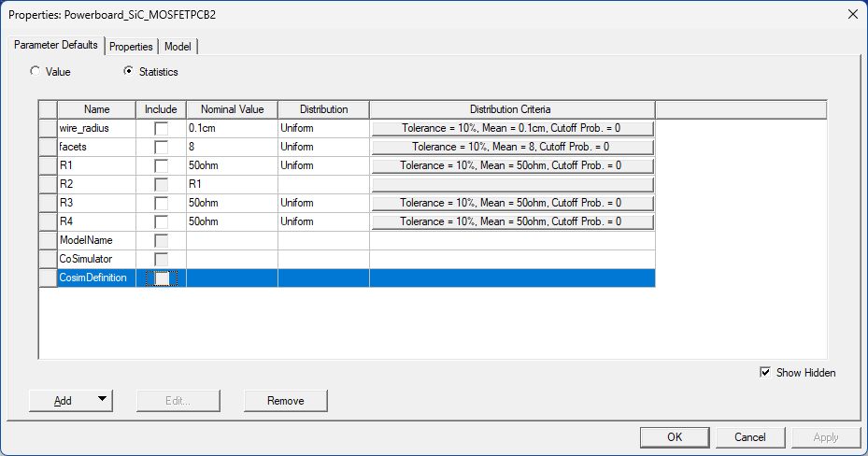Check Include for wire_radius

coord(161,128)
